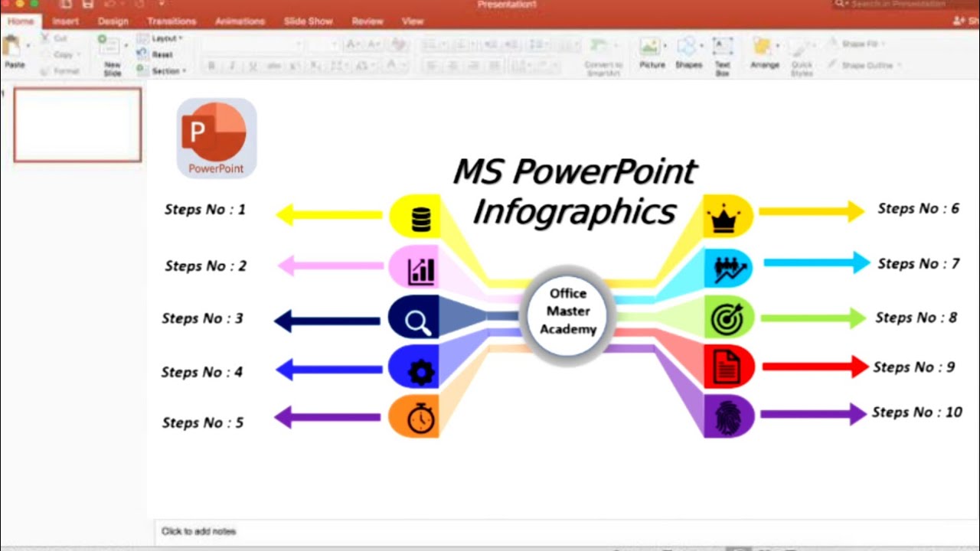Screen dimensions: 980x551
Task: Switch to the Insert tab
Action: pos(66,21)
